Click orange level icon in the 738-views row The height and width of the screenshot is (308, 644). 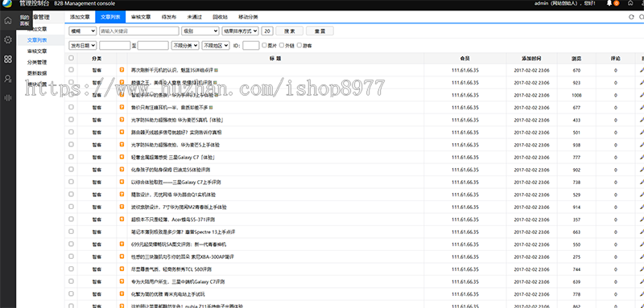[x=122, y=182]
